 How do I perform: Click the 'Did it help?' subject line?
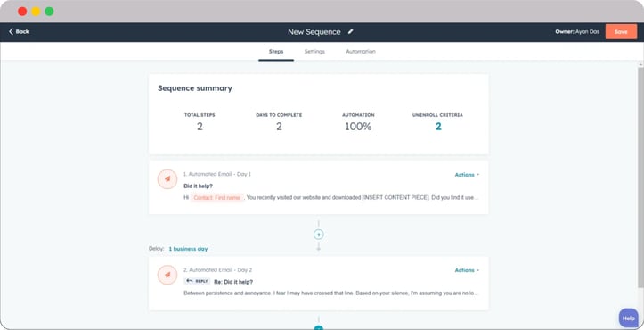pos(198,186)
